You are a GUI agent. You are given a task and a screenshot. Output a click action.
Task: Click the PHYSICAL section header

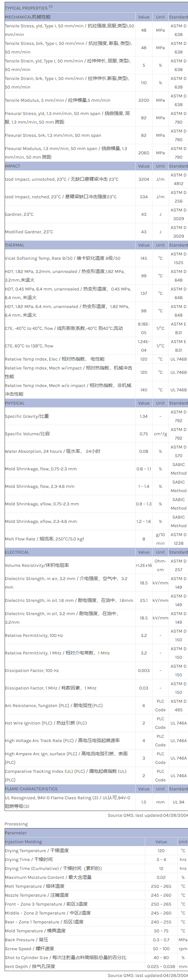14,403
